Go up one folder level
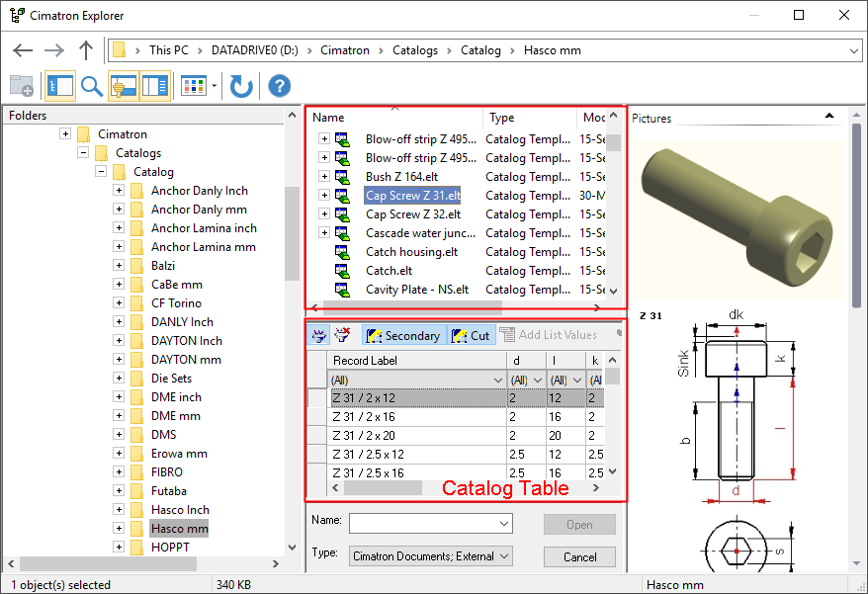 click(x=86, y=50)
